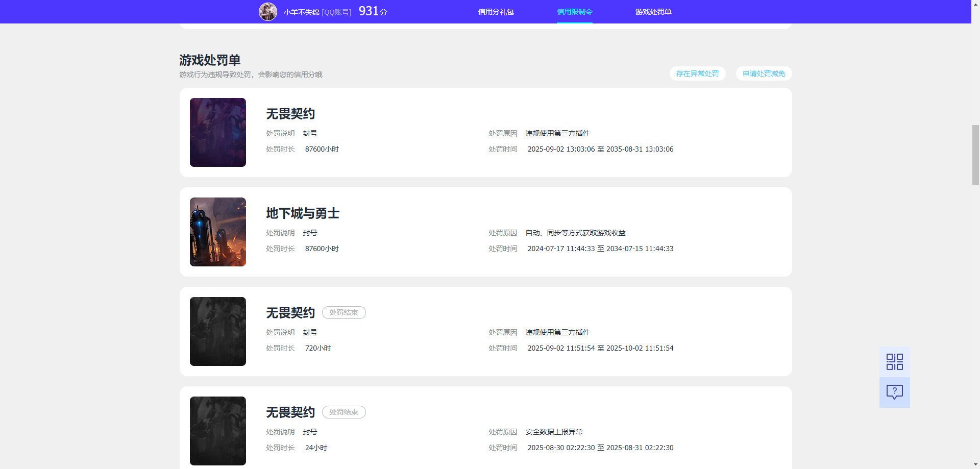Click the scrollbar down arrow
The image size is (980, 469).
pos(975,465)
